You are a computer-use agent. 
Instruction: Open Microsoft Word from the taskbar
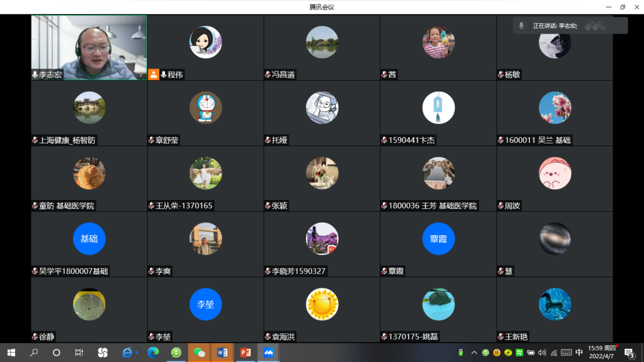pyautogui.click(x=222, y=352)
